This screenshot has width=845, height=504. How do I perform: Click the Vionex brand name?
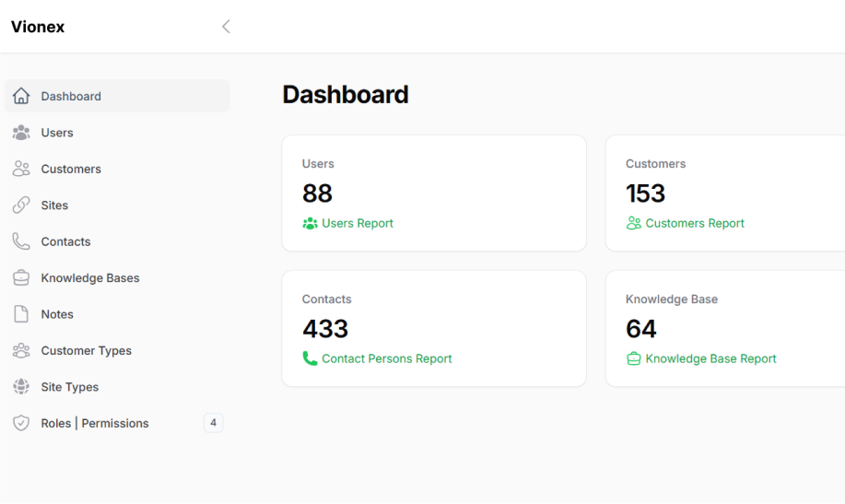point(38,27)
